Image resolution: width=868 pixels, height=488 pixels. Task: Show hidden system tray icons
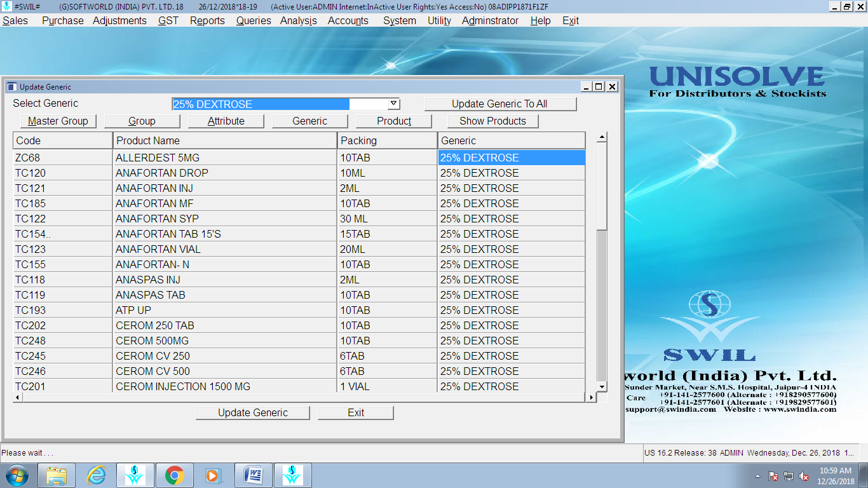(757, 476)
